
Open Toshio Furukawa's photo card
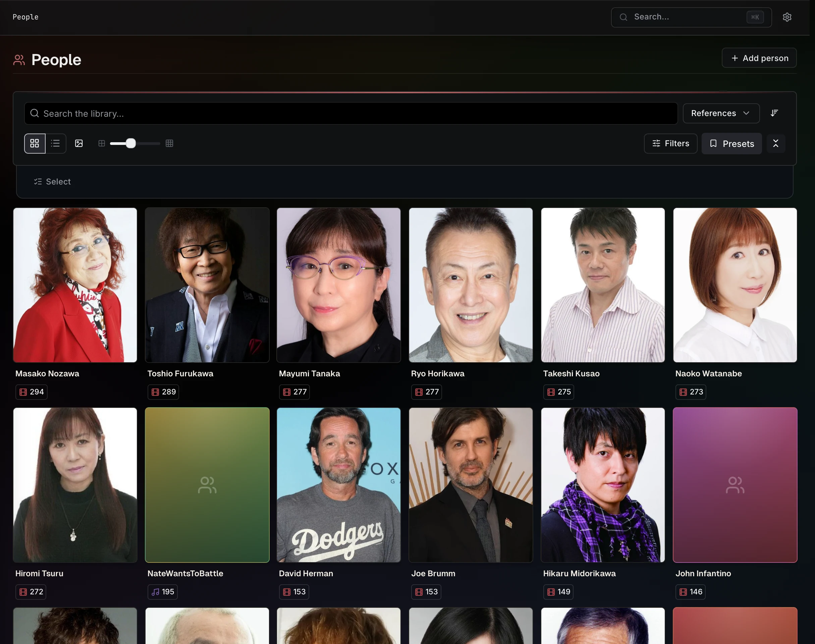(x=207, y=285)
